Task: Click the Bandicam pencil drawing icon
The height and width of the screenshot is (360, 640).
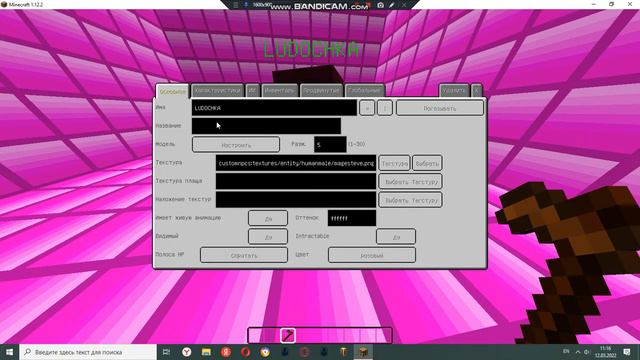Action: coord(391,5)
